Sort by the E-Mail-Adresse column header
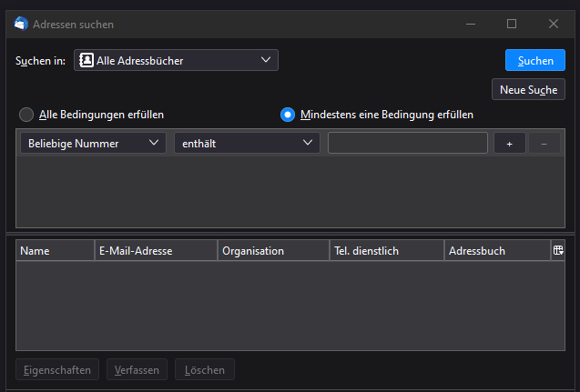 click(x=156, y=250)
